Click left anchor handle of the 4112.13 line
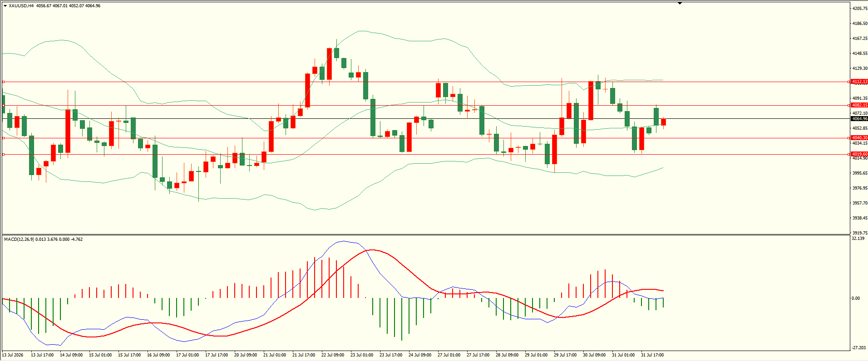The width and height of the screenshot is (868, 361). click(3, 82)
